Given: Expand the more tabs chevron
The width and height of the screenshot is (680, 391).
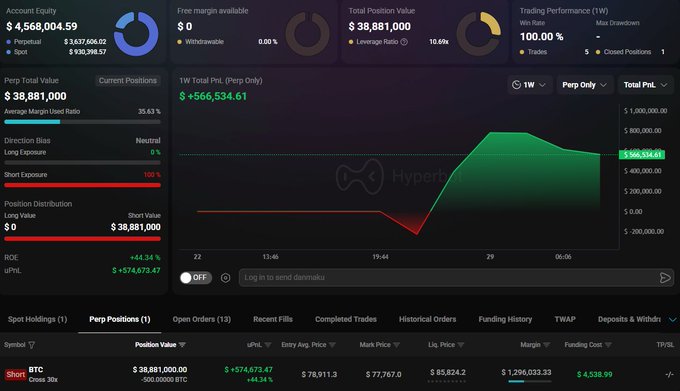Looking at the screenshot, I should pos(672,320).
